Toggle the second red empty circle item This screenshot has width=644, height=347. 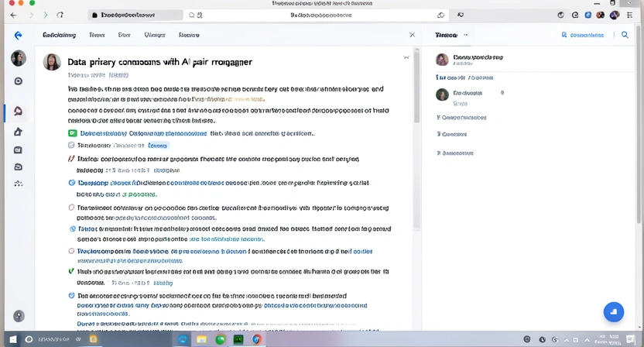(71, 251)
